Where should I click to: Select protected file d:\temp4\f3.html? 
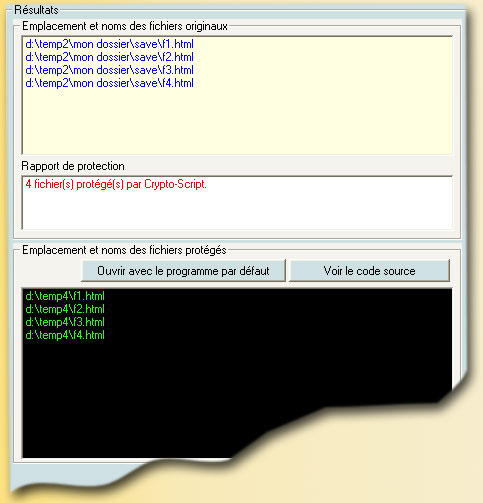coord(65,322)
